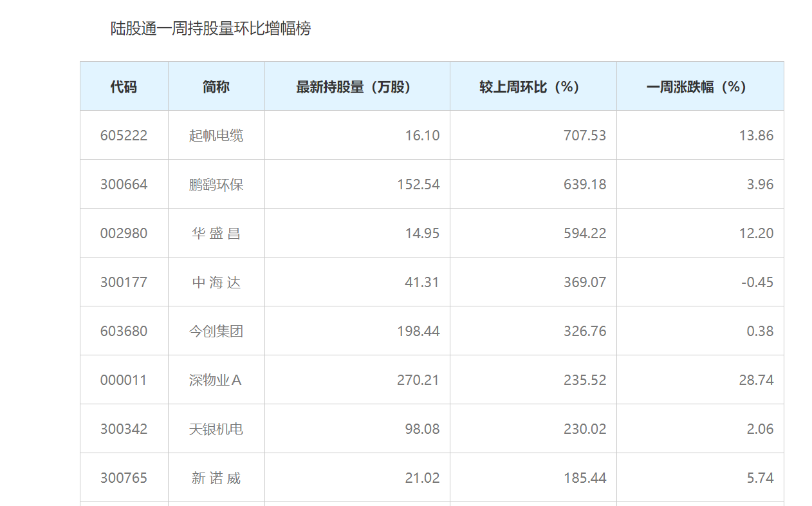Click weekly ratio 235.52

pyautogui.click(x=585, y=380)
